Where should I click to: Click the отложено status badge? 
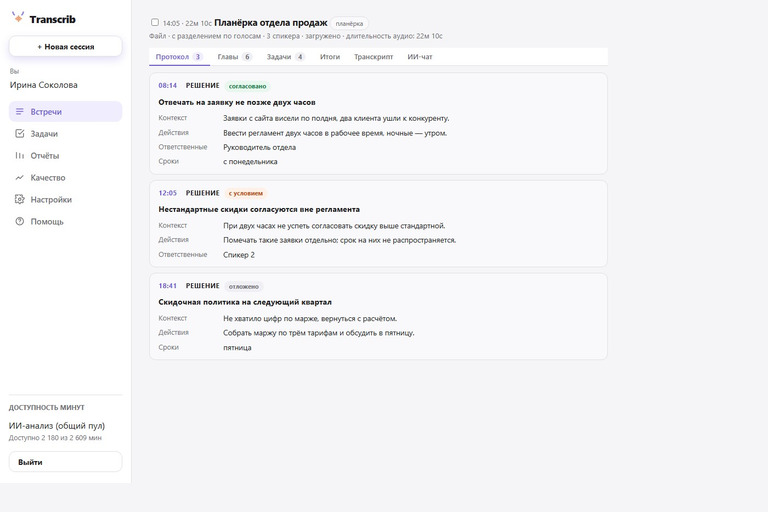click(x=243, y=286)
